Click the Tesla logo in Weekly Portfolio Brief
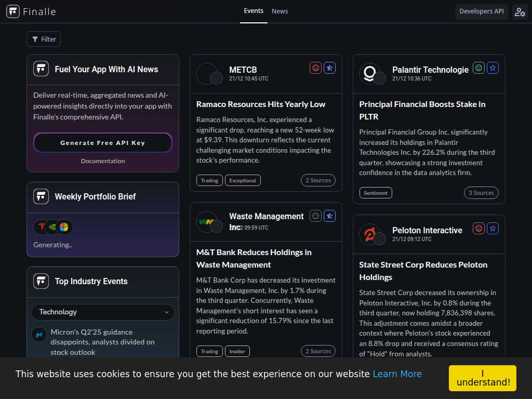 click(x=42, y=227)
